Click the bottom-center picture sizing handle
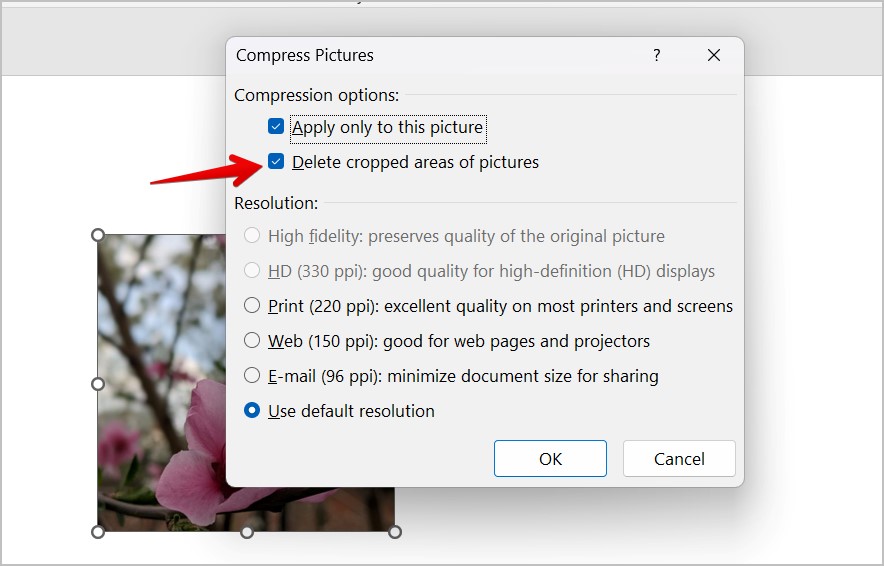884x566 pixels. point(247,532)
